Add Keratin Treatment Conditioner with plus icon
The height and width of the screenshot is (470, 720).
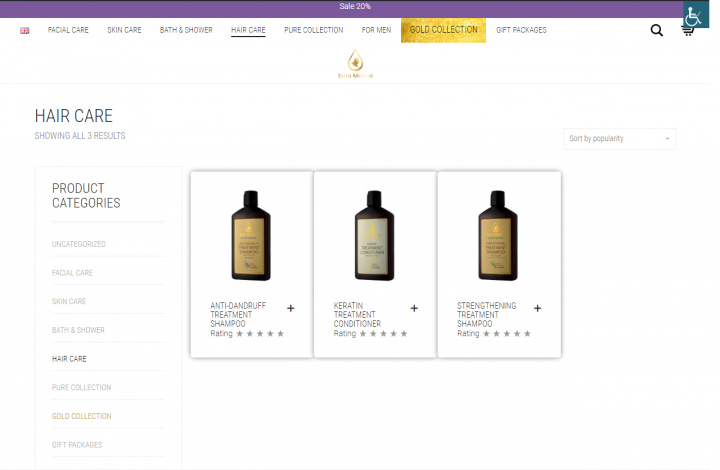pos(414,308)
